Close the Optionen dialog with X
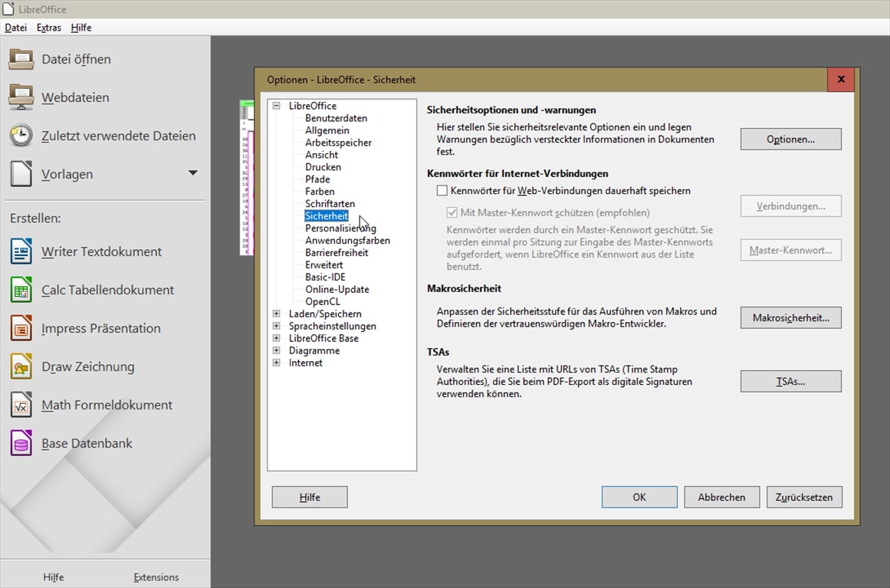The width and height of the screenshot is (890, 588). (841, 80)
